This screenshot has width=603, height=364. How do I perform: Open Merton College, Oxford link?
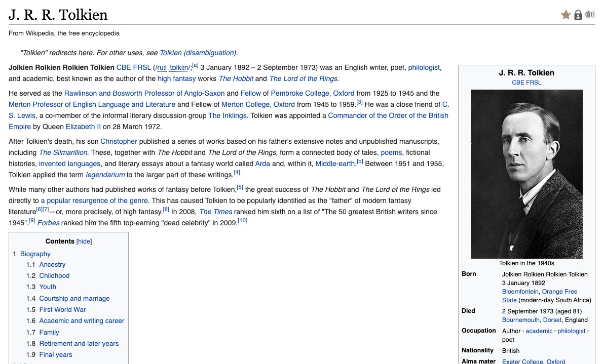click(x=258, y=104)
